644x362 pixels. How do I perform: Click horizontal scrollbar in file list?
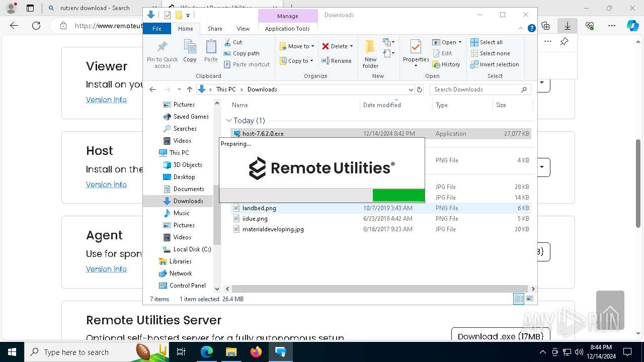coord(380,289)
